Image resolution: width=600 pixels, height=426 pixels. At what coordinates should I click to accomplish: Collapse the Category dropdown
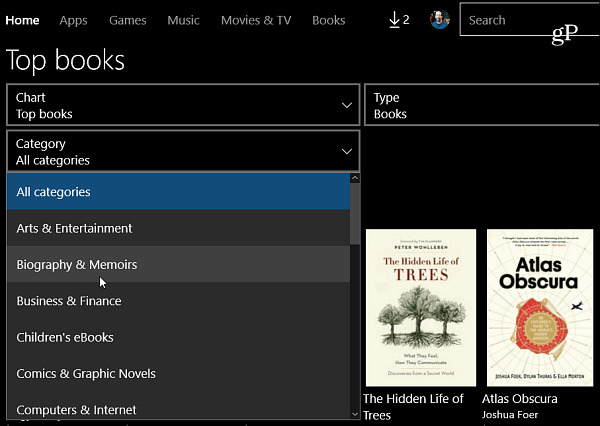(183, 151)
